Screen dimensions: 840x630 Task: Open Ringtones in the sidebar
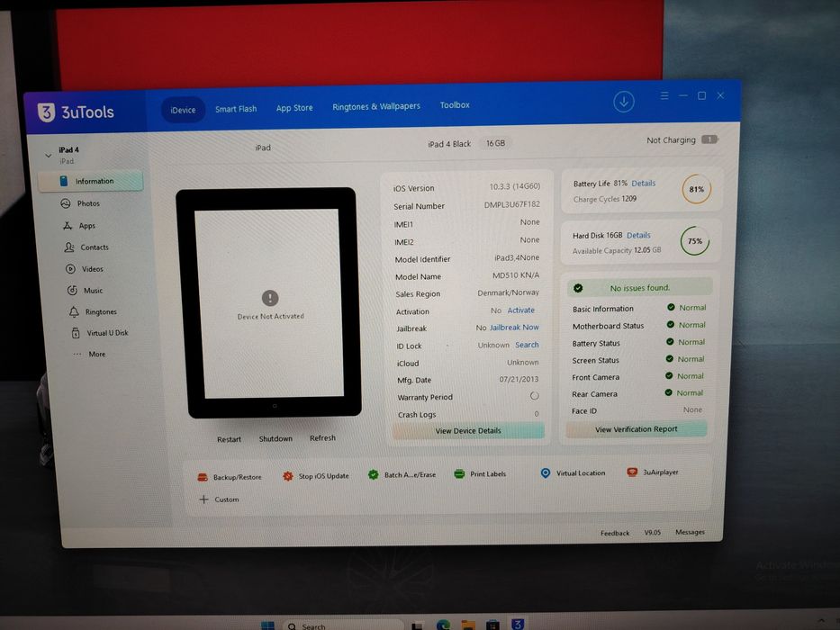93,311
